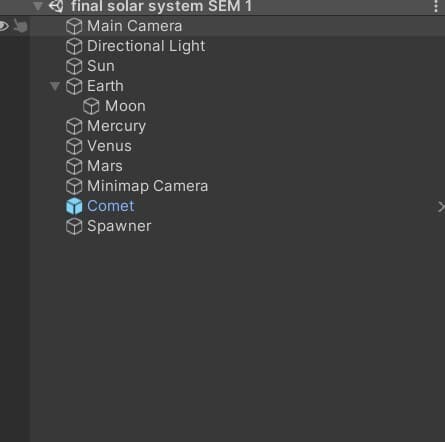Click the cube icon next to Venus
The image size is (445, 442).
click(x=74, y=146)
